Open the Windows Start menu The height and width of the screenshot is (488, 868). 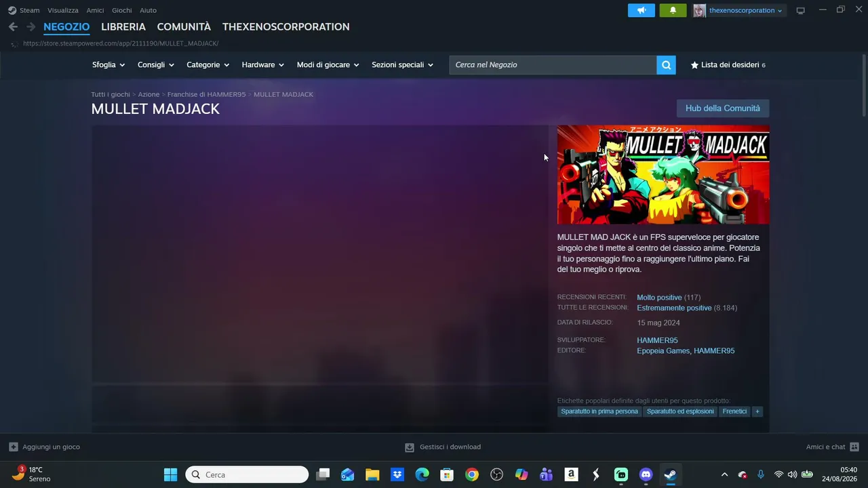pyautogui.click(x=170, y=474)
